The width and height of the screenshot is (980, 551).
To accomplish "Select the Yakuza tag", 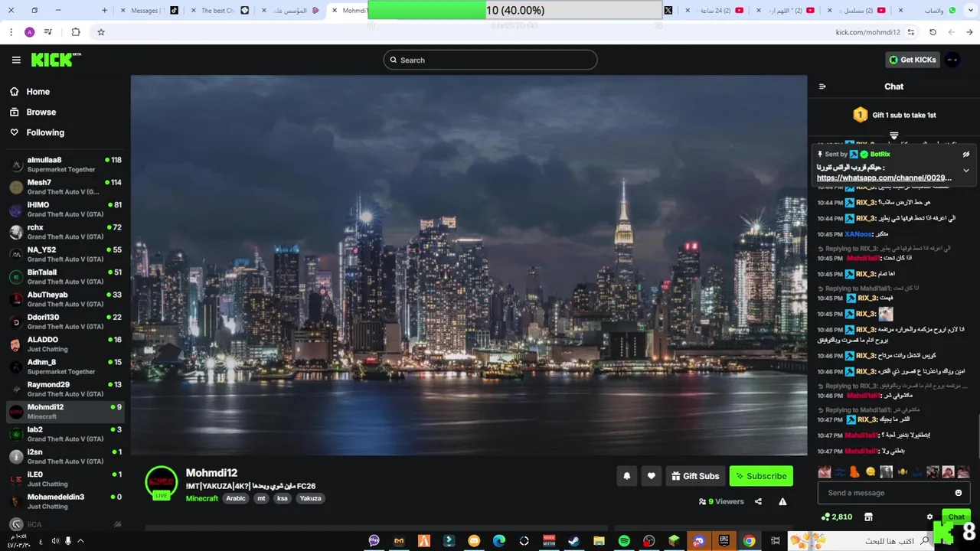I will click(310, 498).
